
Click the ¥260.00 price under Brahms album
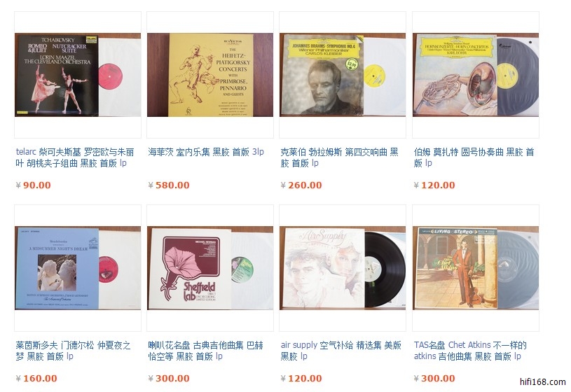click(x=301, y=185)
